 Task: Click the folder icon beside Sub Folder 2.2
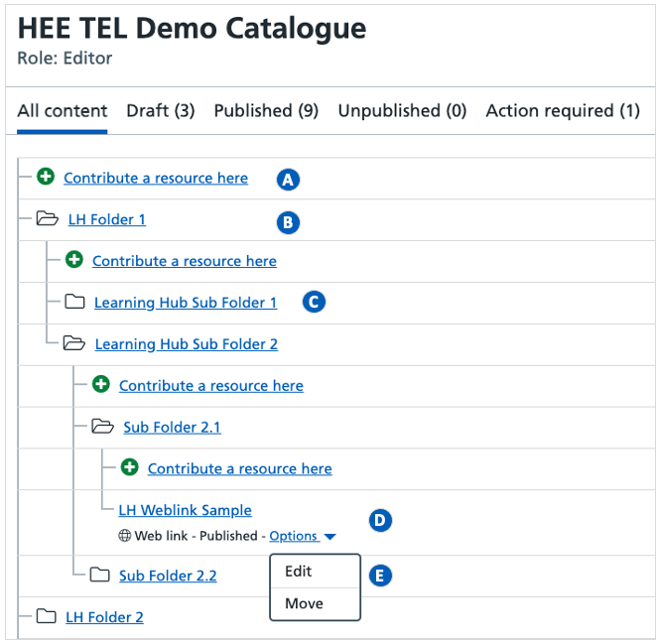[x=100, y=575]
